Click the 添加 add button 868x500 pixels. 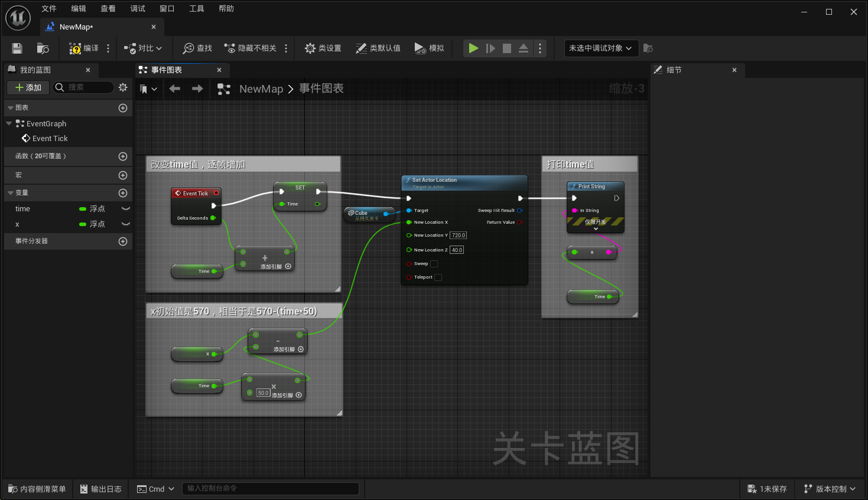point(28,87)
